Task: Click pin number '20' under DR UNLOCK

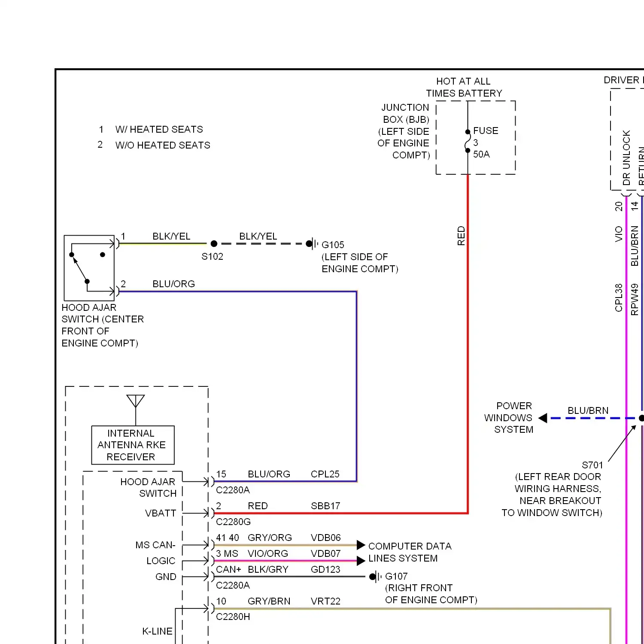Action: coord(619,206)
